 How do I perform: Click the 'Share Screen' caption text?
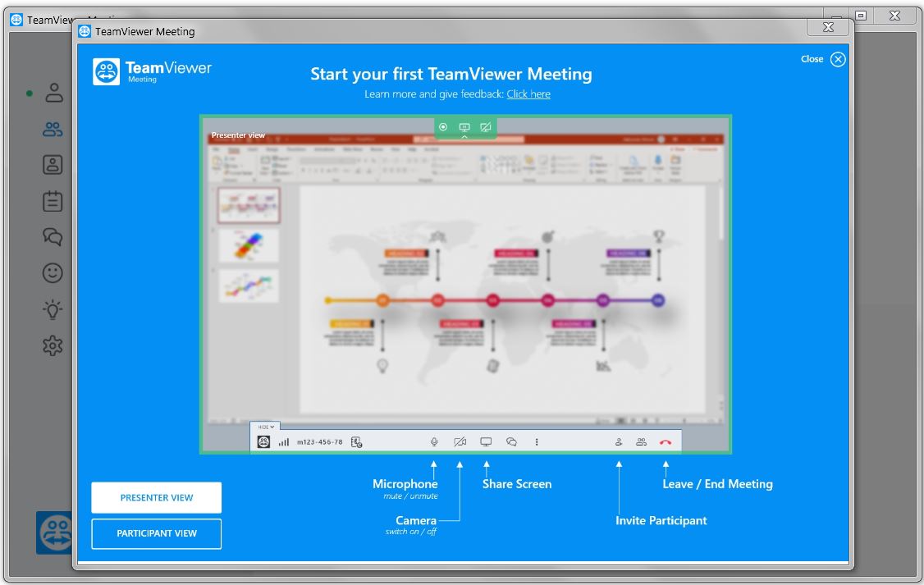(x=517, y=483)
